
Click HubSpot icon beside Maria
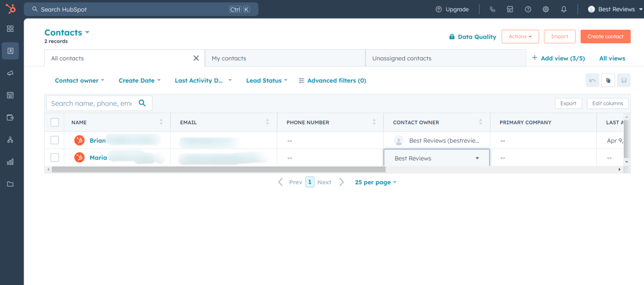(79, 158)
